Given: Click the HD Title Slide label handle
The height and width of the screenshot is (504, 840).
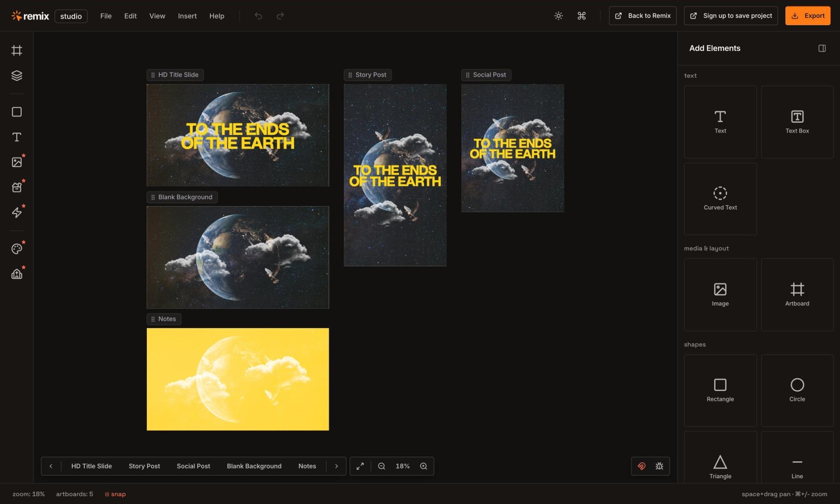Looking at the screenshot, I should [x=153, y=75].
